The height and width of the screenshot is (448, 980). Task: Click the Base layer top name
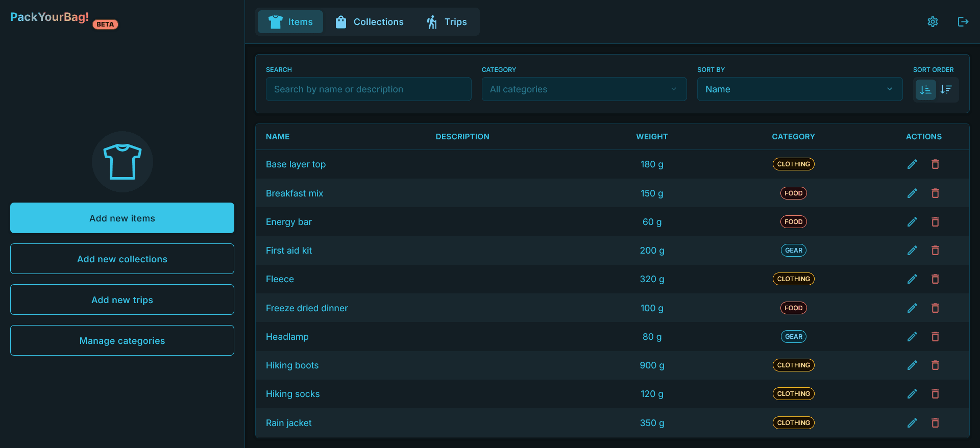click(x=296, y=164)
